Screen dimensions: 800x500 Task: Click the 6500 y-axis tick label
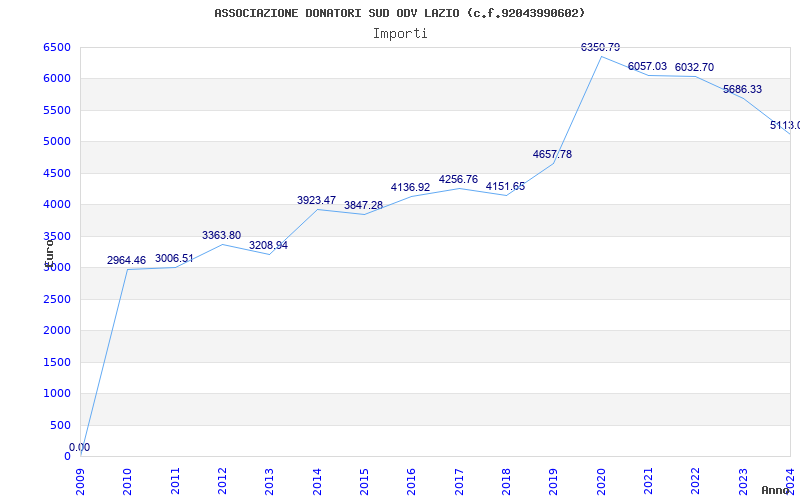tap(57, 47)
